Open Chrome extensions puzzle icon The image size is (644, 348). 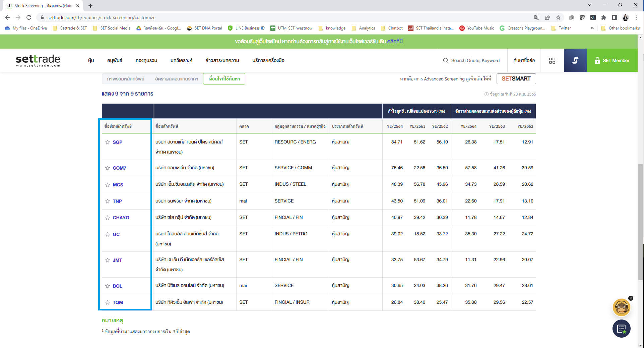[x=604, y=17]
